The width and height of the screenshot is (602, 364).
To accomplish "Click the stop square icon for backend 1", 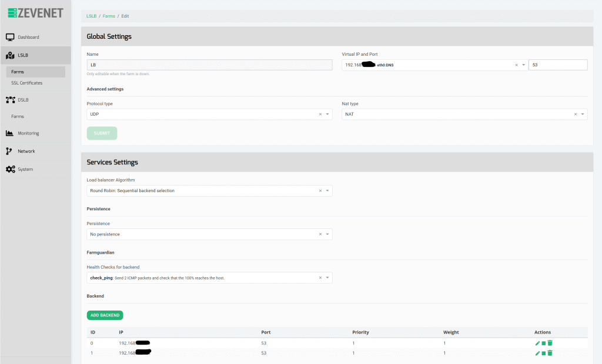I will [x=544, y=353].
